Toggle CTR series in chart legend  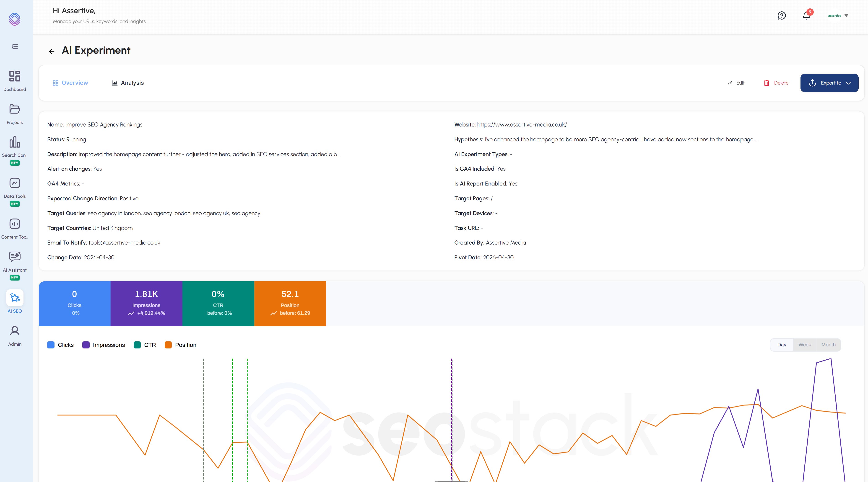click(x=145, y=345)
